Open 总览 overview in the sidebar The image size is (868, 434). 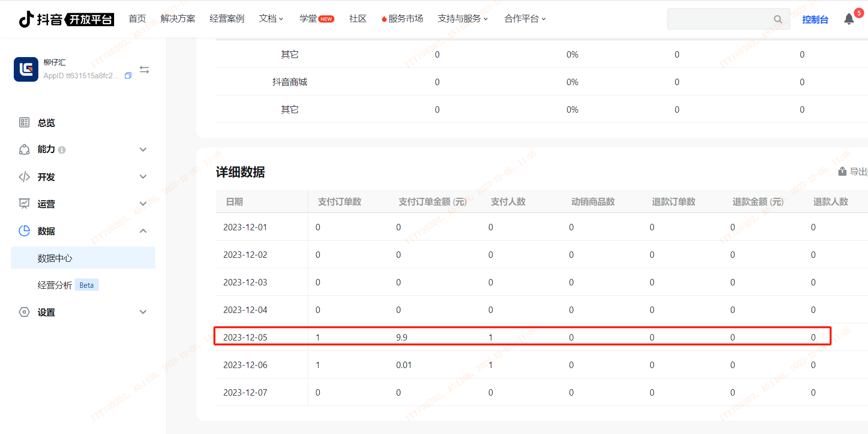(x=46, y=123)
